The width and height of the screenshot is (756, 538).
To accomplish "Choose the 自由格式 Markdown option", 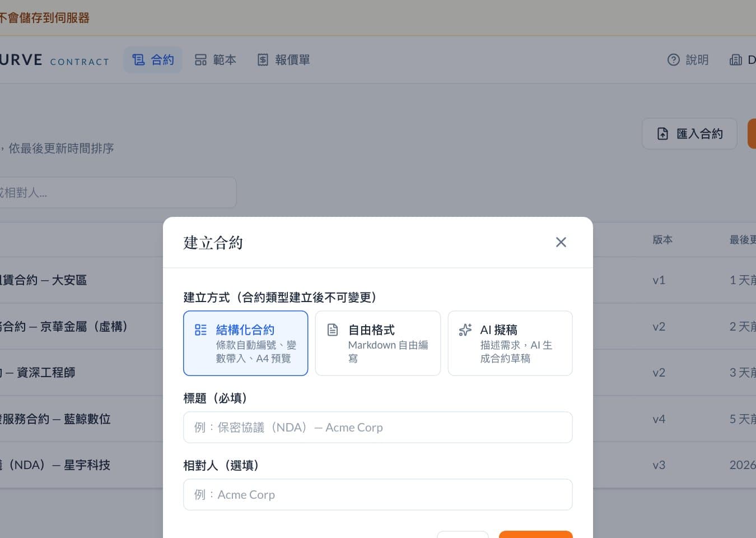I will 378,343.
